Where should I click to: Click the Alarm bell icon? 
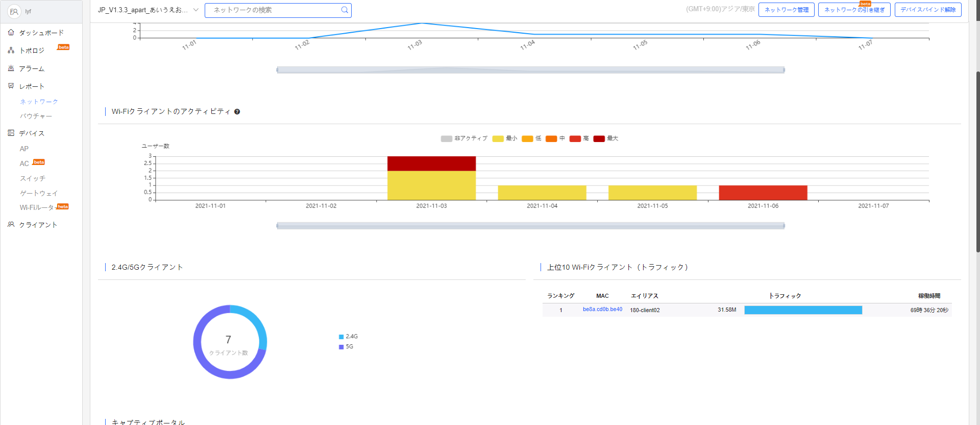(x=11, y=68)
